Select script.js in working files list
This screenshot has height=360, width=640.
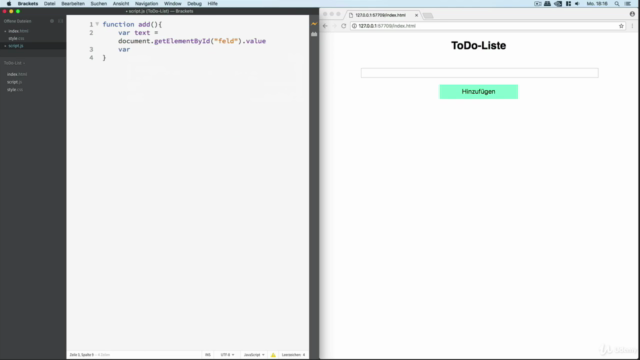16,46
